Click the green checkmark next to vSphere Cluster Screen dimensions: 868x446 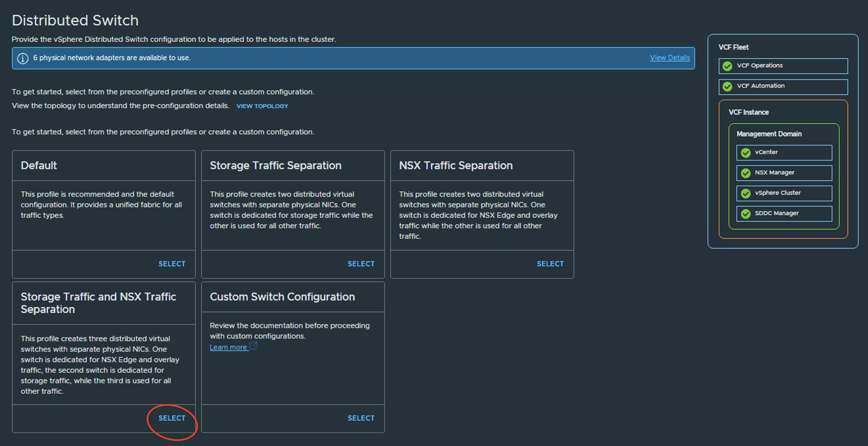(746, 193)
